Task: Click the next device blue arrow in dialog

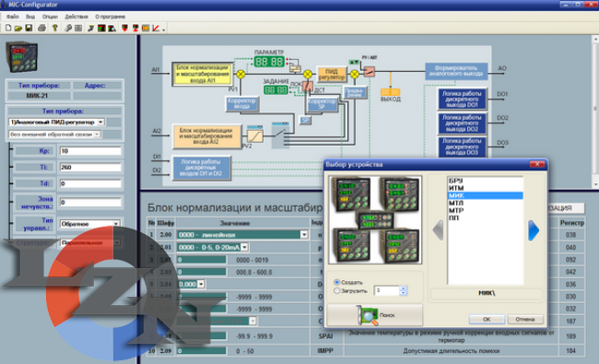Action: [534, 230]
